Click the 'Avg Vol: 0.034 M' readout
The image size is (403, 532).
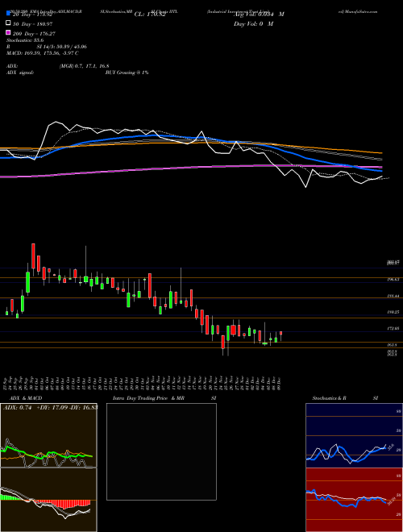(x=260, y=15)
